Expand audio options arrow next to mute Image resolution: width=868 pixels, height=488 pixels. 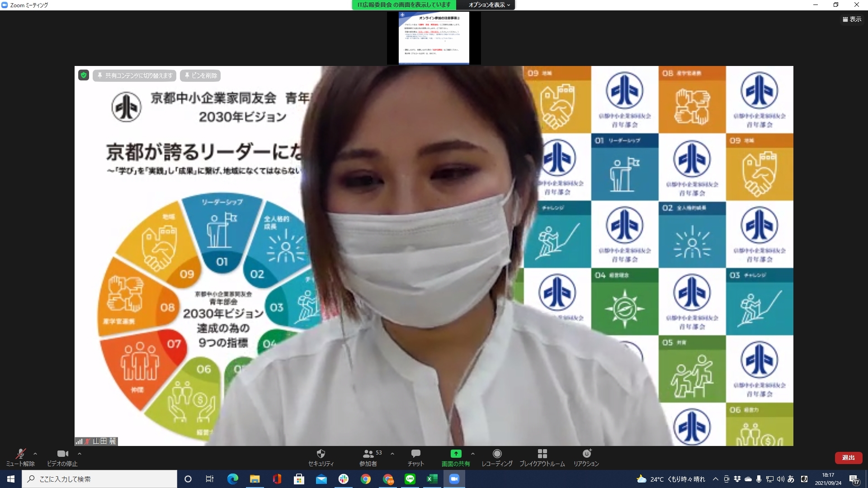(35, 454)
